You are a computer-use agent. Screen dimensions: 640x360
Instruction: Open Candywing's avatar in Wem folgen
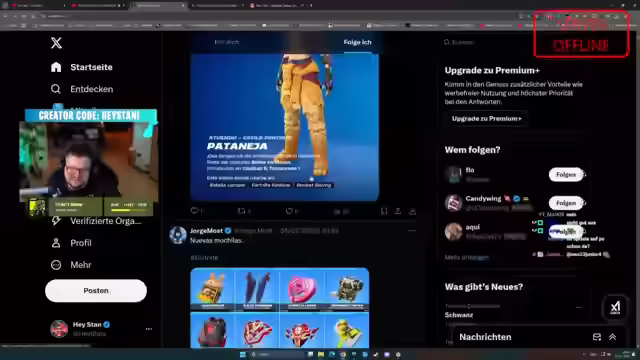(x=453, y=203)
